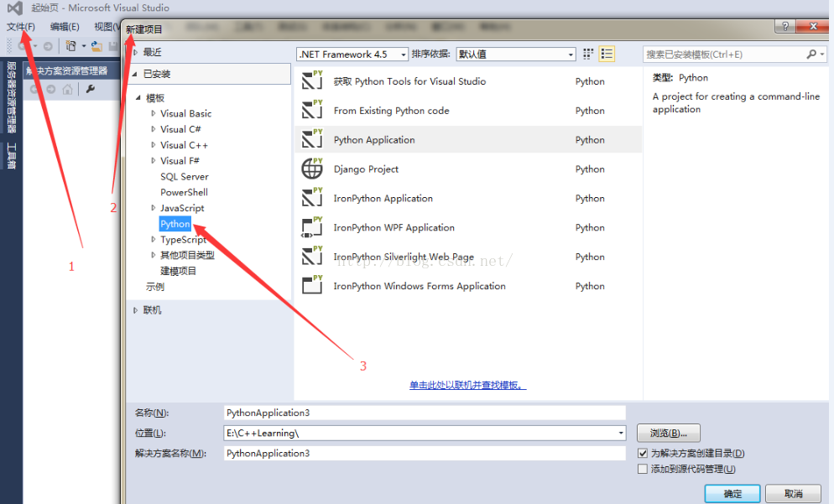Select IronPython WPF Application template name
This screenshot has height=504, width=834.
(x=394, y=227)
